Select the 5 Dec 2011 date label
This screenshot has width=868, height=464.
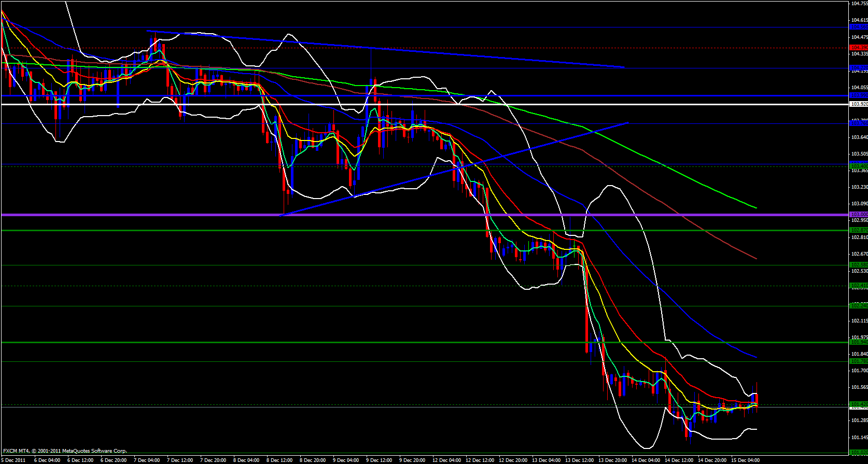[x=13, y=460]
